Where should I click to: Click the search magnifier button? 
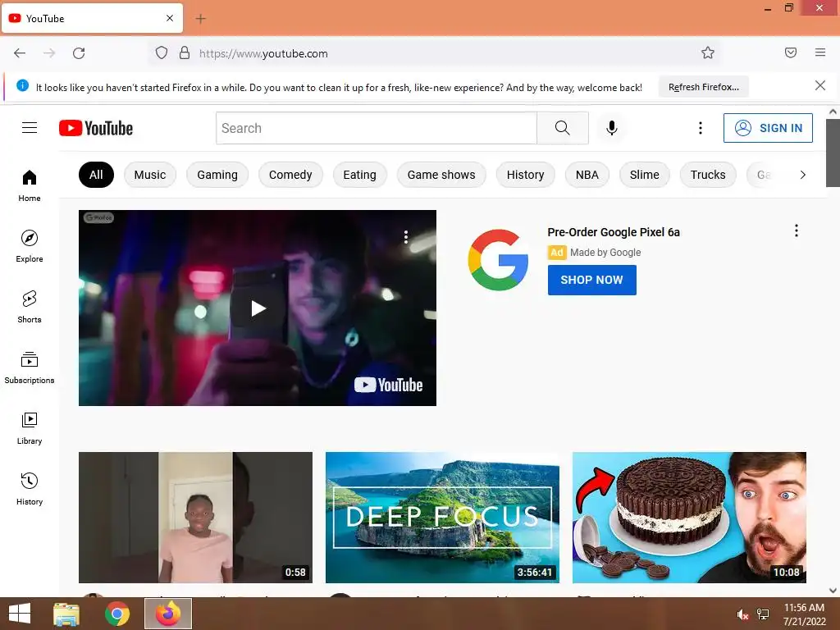point(563,128)
